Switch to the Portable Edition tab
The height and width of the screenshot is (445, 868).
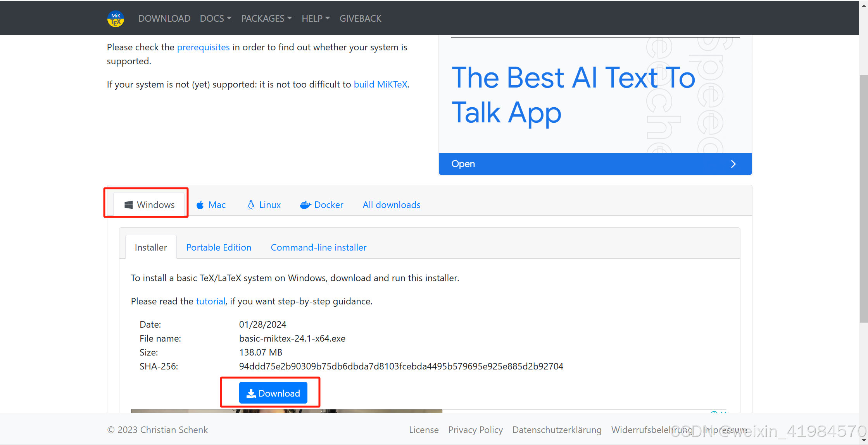(x=219, y=247)
